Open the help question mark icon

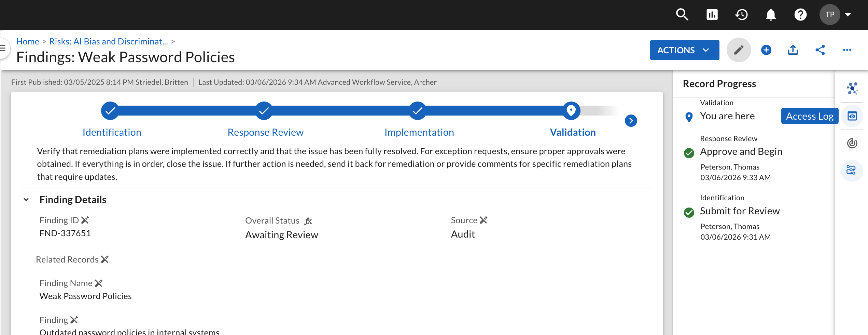click(800, 15)
